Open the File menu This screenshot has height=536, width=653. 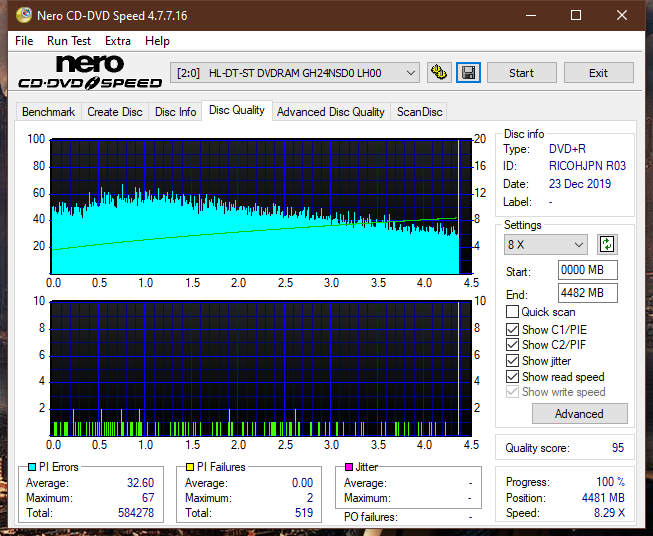(24, 41)
